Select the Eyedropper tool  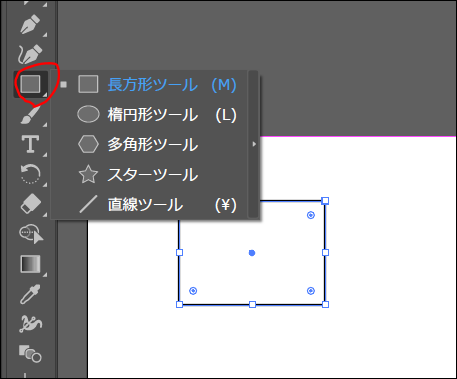pyautogui.click(x=30, y=294)
